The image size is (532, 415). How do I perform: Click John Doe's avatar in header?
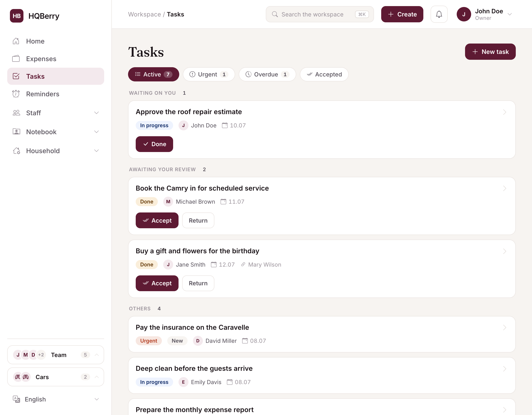[464, 14]
